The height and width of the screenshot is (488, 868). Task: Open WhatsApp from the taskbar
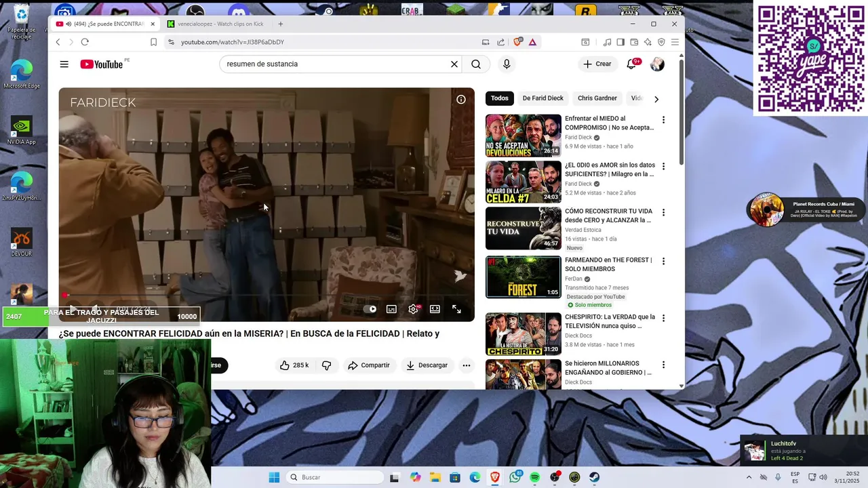(x=515, y=477)
